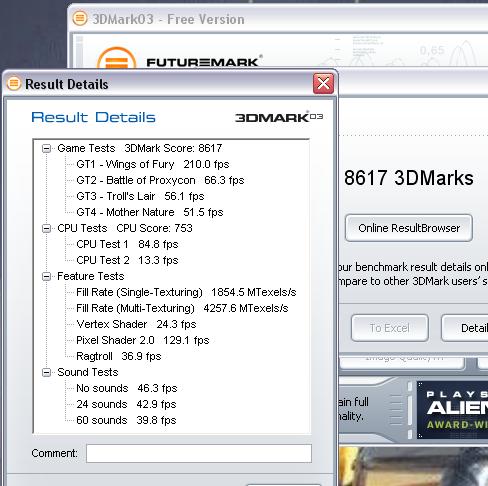Click the 3DMark03 title bar icon
This screenshot has height=486, width=488.
(x=80, y=18)
